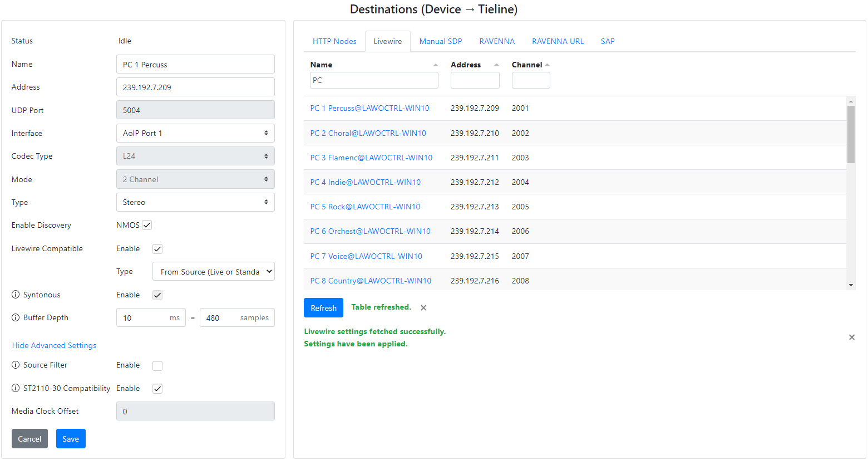
Task: Select the PC 5 Rock@LAWOCTRL-WIN10 source link
Action: (x=365, y=207)
